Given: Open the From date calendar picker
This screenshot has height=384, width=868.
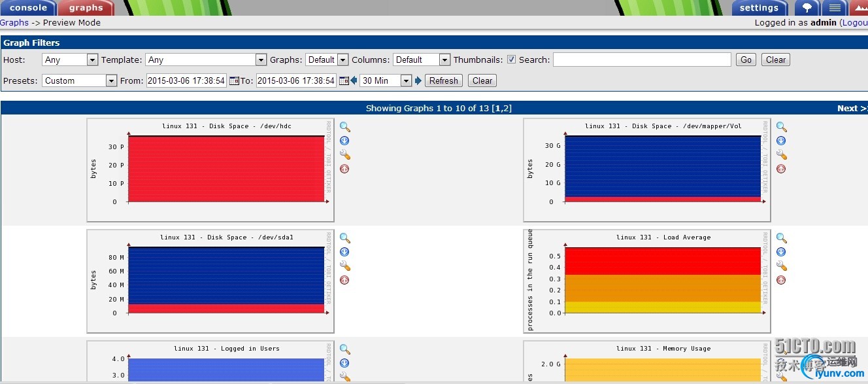Looking at the screenshot, I should 234,81.
